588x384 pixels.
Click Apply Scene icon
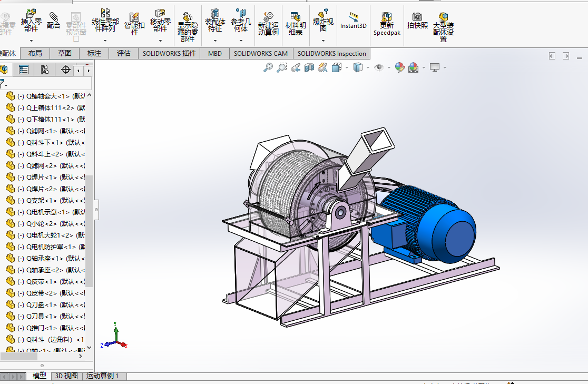(414, 67)
